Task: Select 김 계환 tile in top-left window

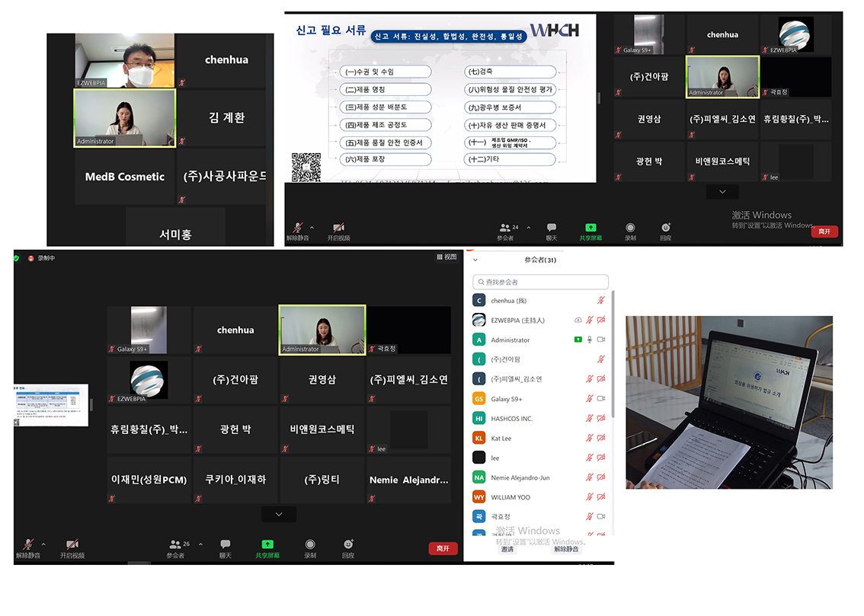Action: pos(226,117)
